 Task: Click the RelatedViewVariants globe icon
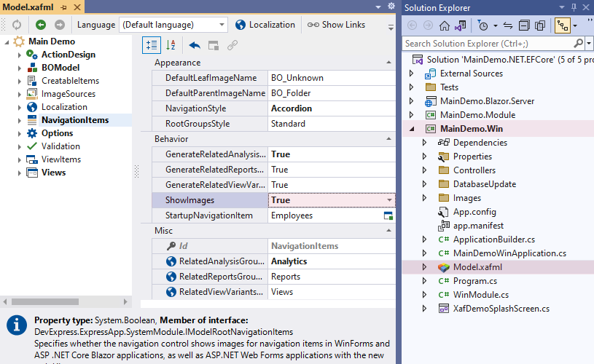(171, 292)
